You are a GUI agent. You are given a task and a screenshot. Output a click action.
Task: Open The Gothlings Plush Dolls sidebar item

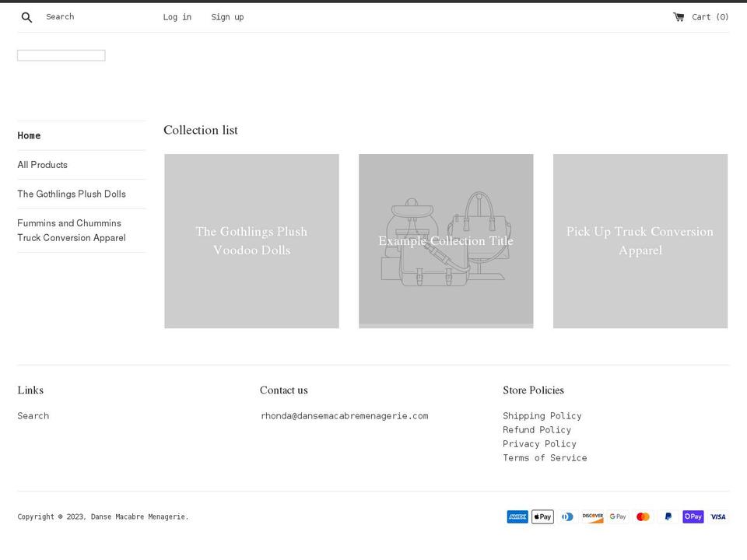pos(72,194)
